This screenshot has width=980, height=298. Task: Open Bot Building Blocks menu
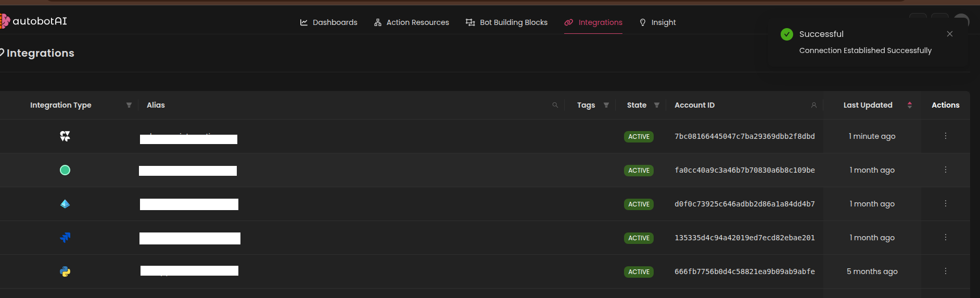(x=506, y=22)
